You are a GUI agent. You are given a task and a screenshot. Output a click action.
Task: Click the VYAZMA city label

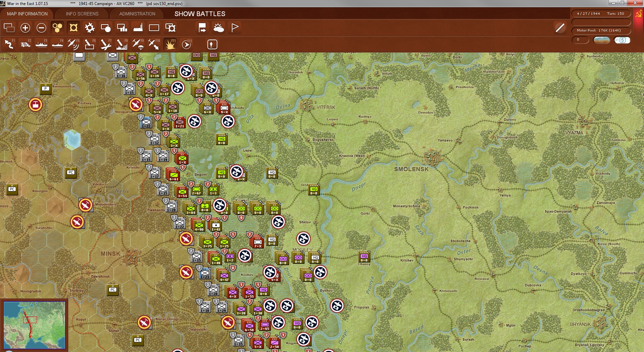pos(574,133)
